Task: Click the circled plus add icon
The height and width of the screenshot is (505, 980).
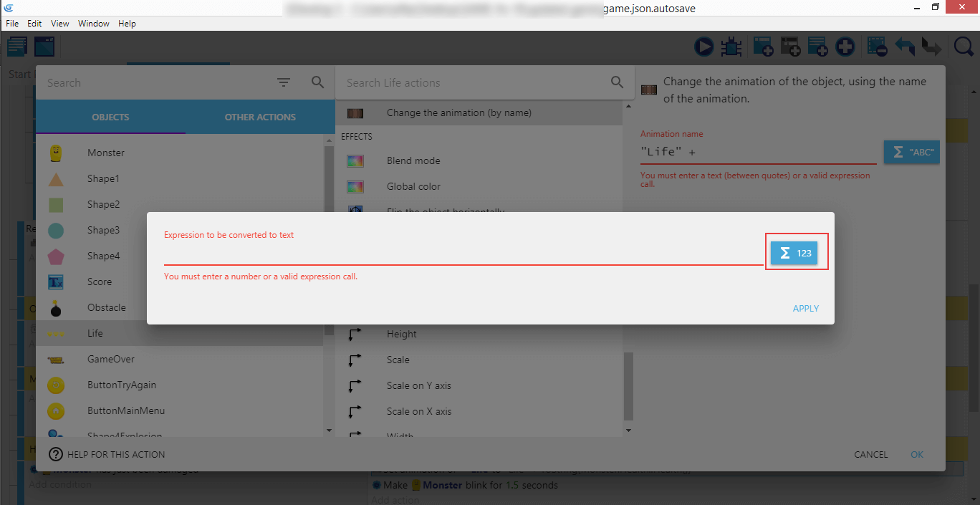Action: (845, 47)
